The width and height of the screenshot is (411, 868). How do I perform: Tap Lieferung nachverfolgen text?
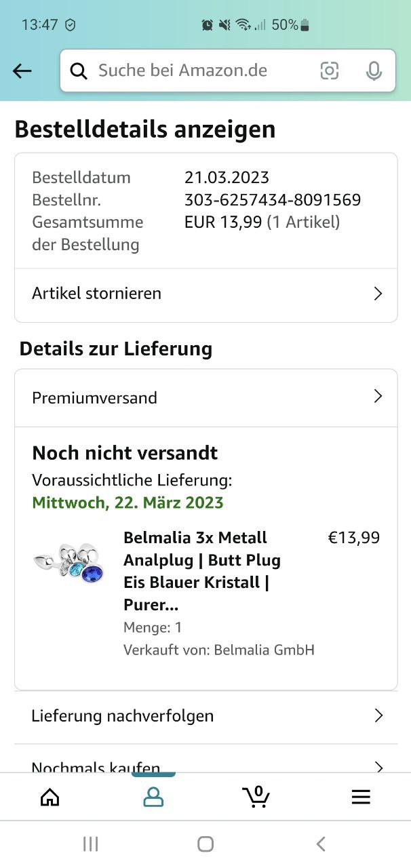123,715
